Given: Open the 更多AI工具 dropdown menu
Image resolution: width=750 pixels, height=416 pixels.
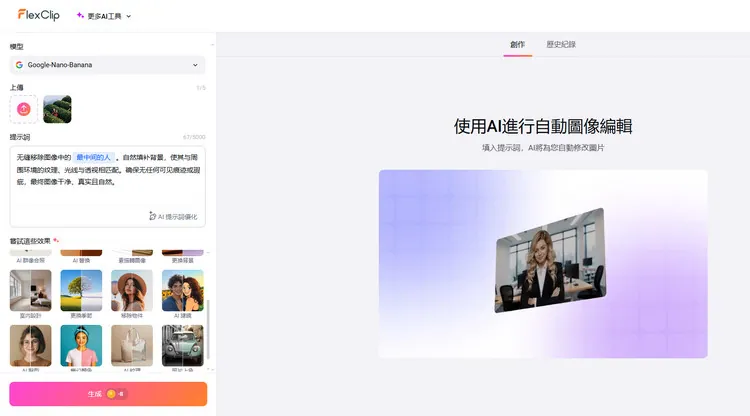Looking at the screenshot, I should (104, 16).
